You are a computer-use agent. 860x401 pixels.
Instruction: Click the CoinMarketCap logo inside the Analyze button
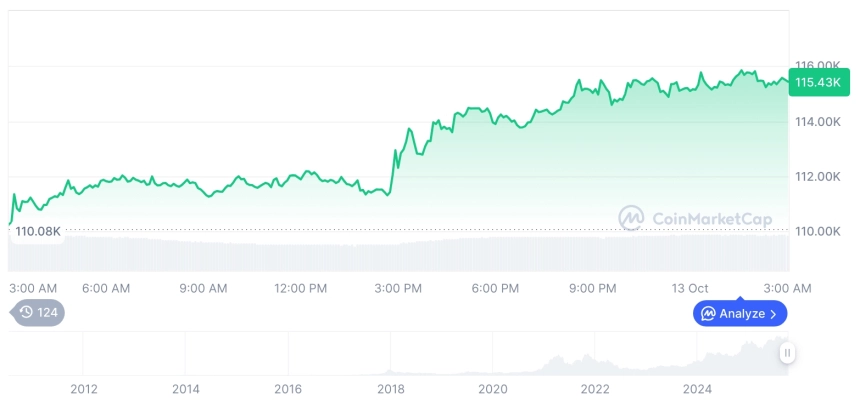point(708,314)
